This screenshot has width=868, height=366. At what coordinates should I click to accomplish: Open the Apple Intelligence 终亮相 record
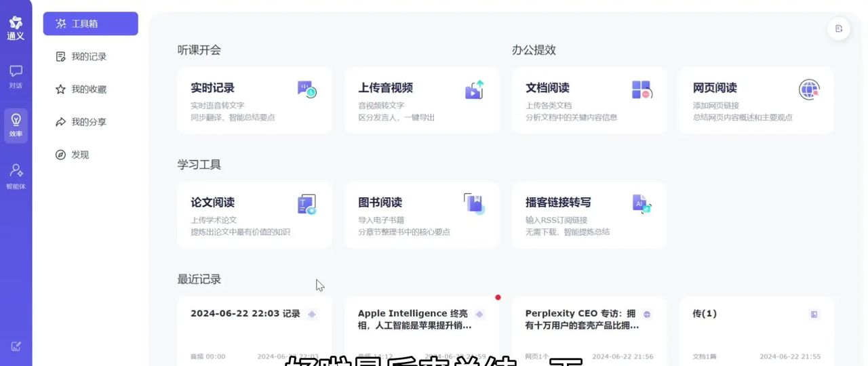tap(422, 331)
